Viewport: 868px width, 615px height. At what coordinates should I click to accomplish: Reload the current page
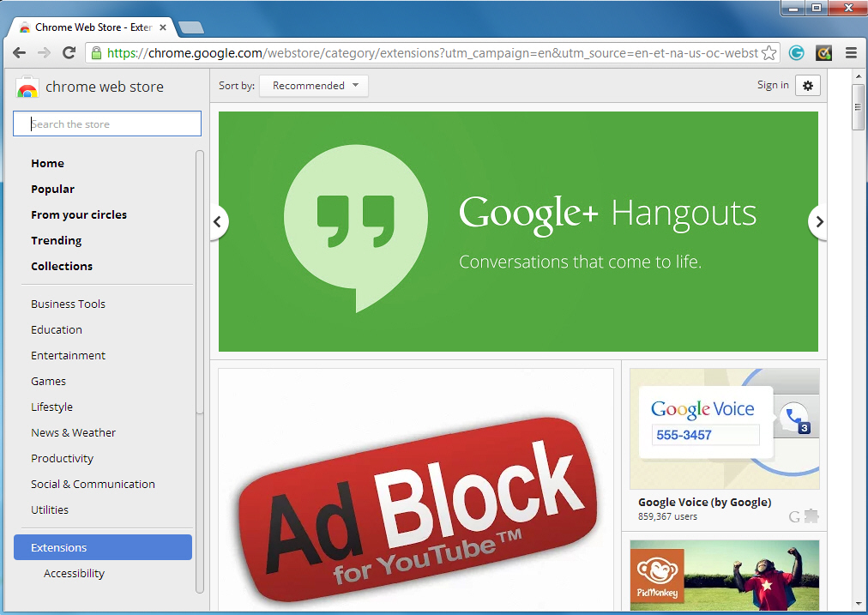click(x=69, y=52)
